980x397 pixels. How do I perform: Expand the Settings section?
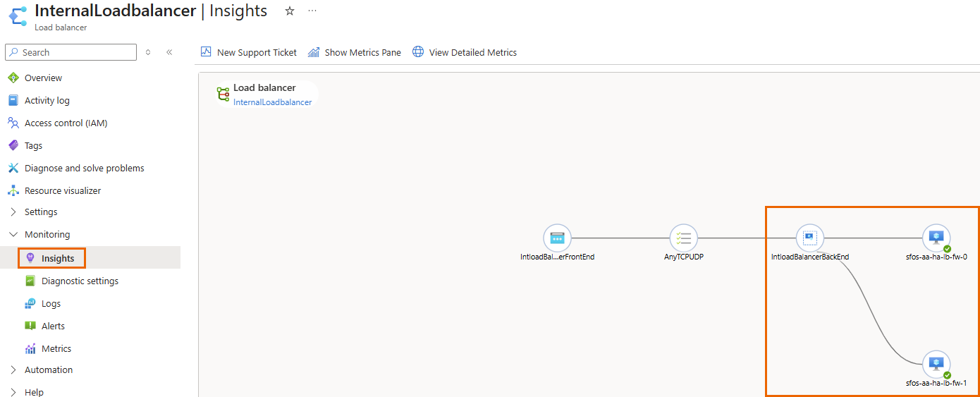(x=13, y=212)
